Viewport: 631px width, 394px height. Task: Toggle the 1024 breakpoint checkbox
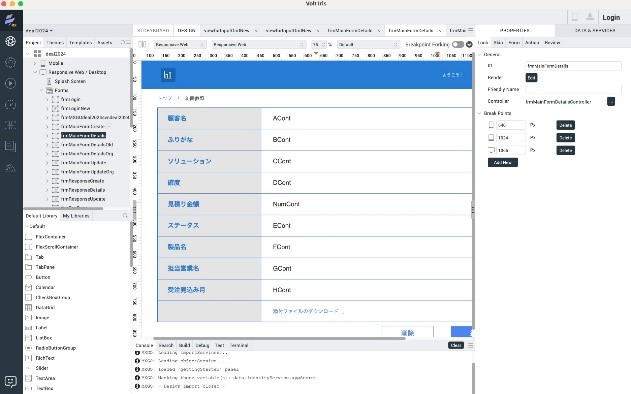pyautogui.click(x=491, y=138)
